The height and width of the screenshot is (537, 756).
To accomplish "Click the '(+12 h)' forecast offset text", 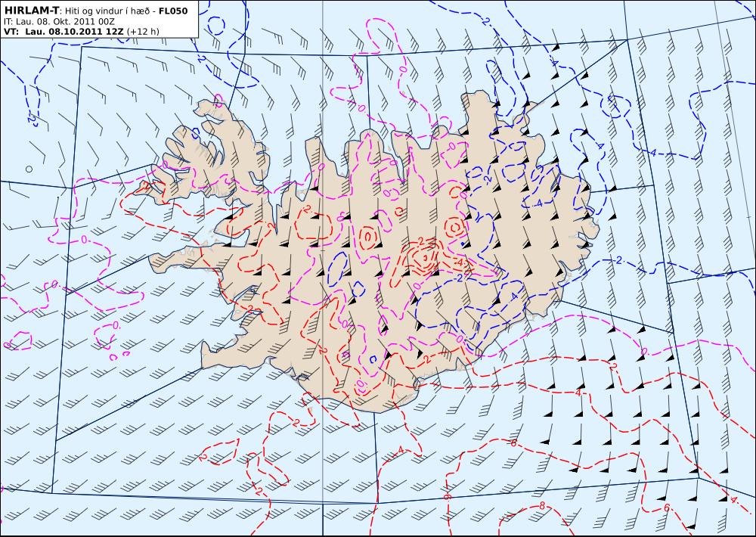I will point(143,32).
